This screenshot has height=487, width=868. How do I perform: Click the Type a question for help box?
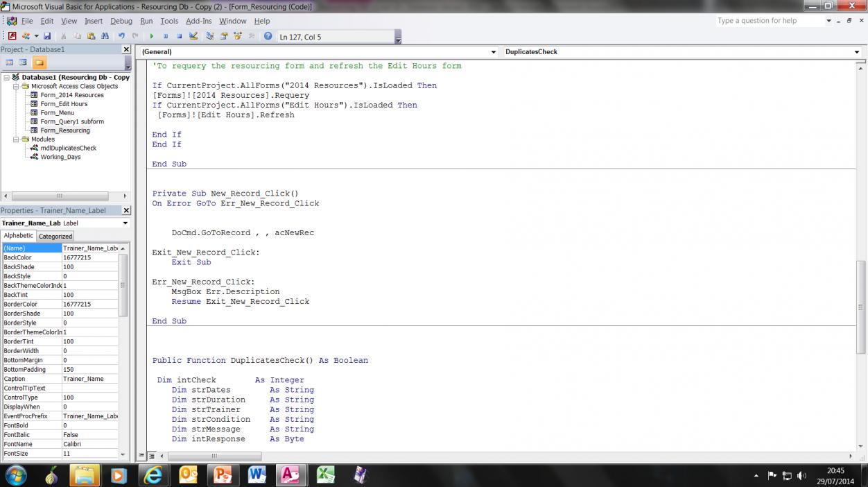(x=770, y=21)
